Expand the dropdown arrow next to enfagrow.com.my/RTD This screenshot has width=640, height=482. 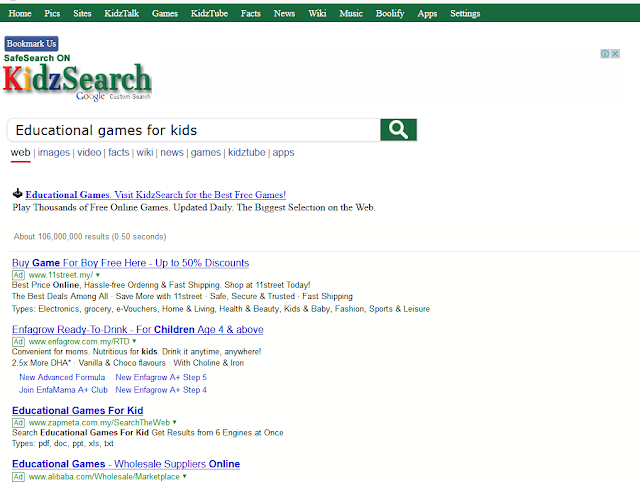click(134, 341)
